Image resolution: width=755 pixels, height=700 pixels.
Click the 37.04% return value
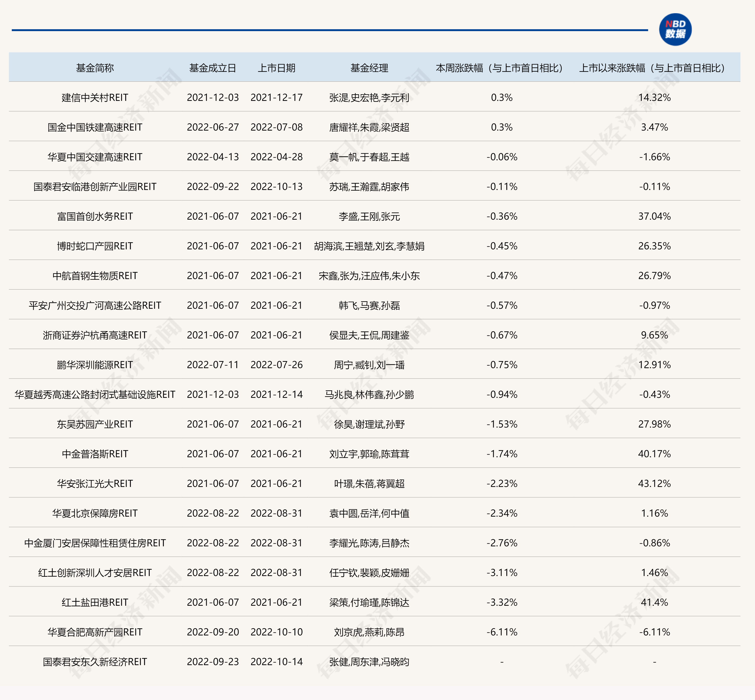654,216
